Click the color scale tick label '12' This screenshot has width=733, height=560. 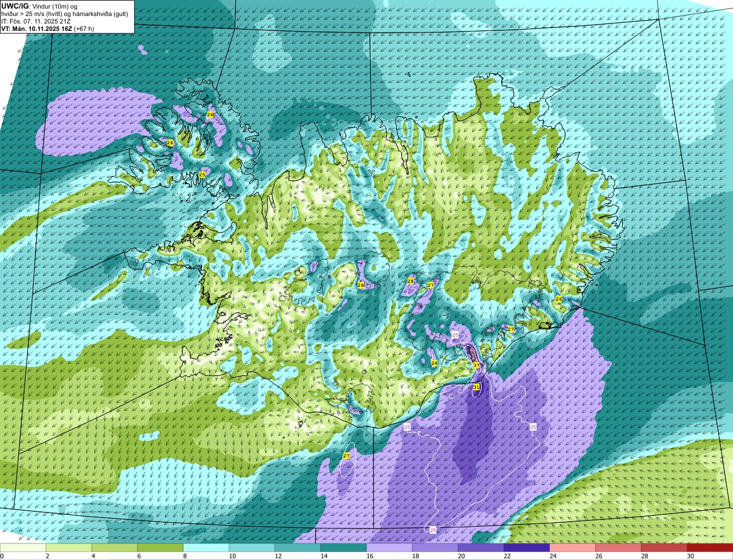[278, 556]
